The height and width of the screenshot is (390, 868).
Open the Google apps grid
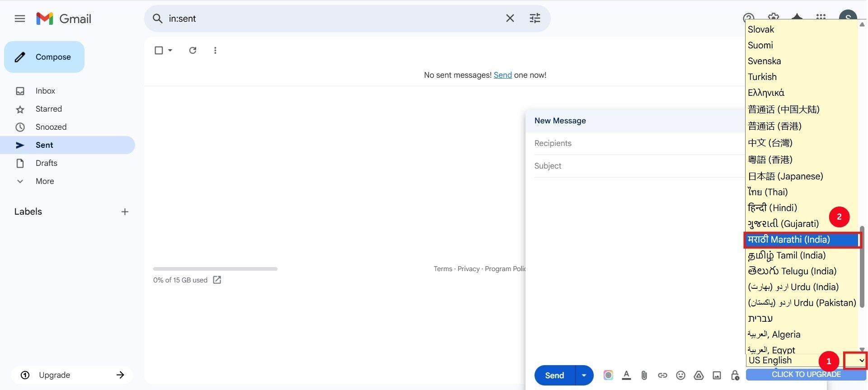coord(821,17)
